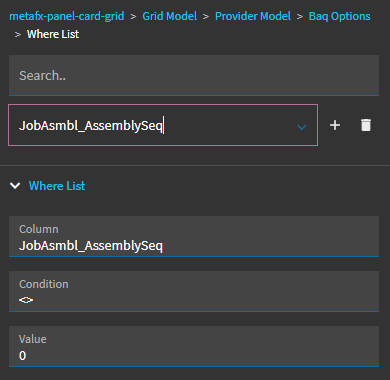Screen dimensions: 390x380
Task: Select the <> operator text in Condition
Action: click(x=26, y=300)
